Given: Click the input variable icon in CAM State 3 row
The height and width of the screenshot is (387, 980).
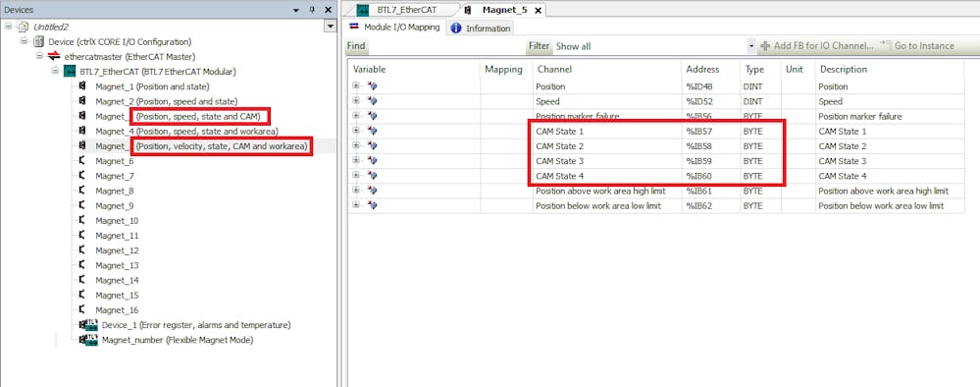Looking at the screenshot, I should 372,161.
